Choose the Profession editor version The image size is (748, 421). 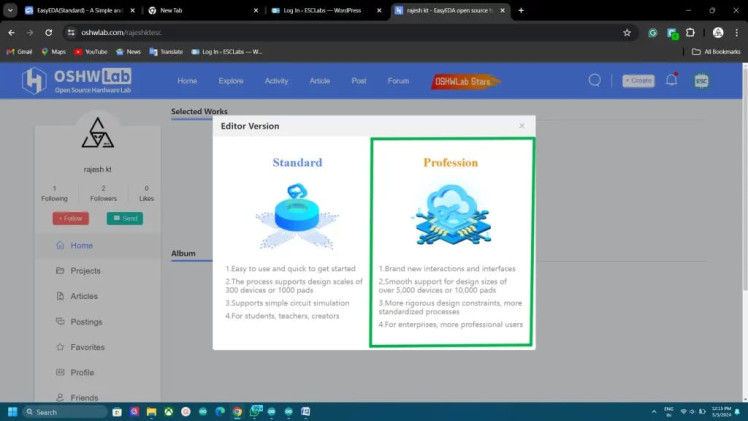tap(452, 242)
